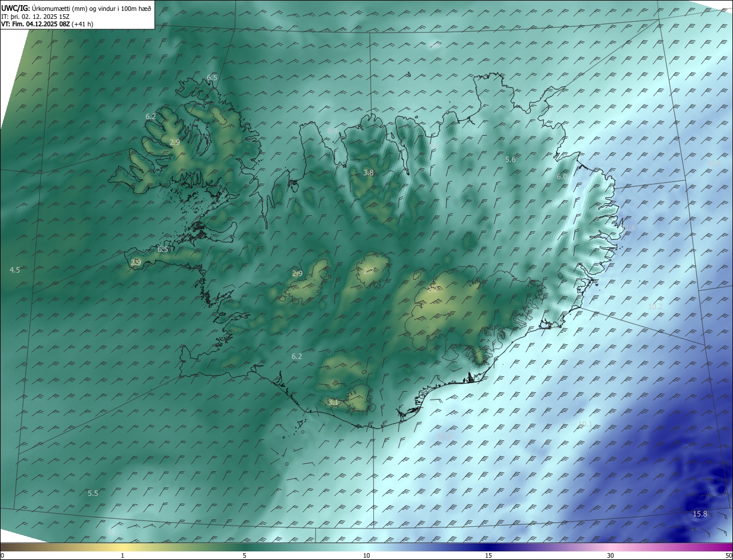This screenshot has height=560, width=733.
Task: Click the VT Fim. 04.12.2025 08Z valid time
Action: pyautogui.click(x=47, y=24)
